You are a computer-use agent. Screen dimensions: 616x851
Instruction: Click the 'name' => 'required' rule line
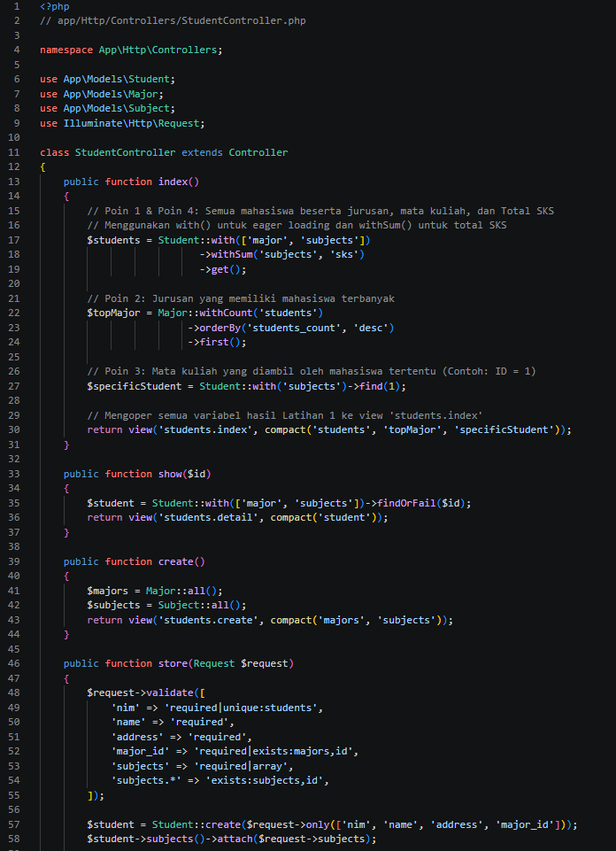point(173,723)
